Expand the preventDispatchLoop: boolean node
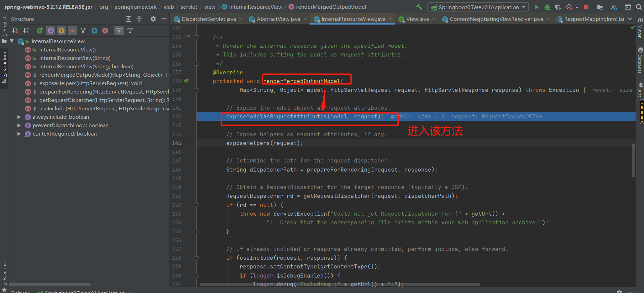644x293 pixels. coord(19,125)
